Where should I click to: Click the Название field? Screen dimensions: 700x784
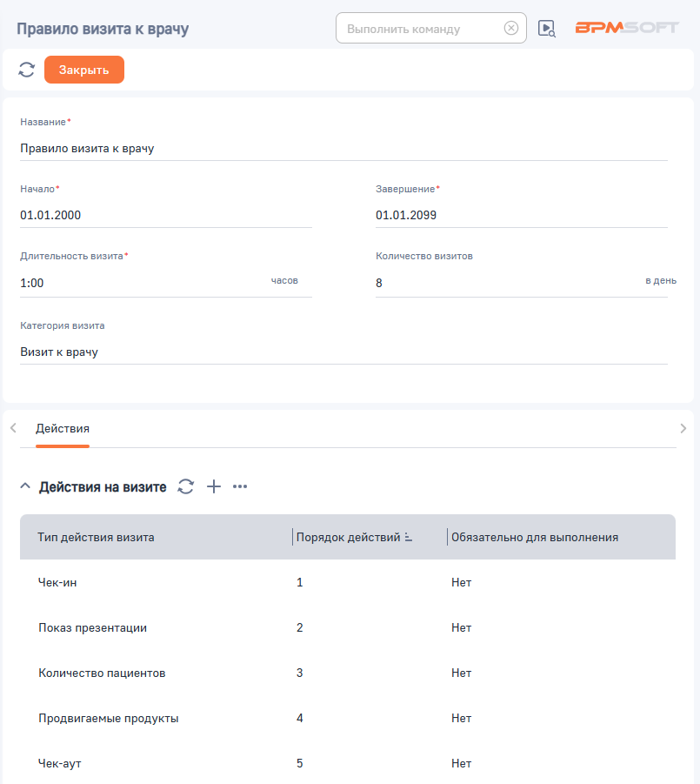tap(343, 149)
